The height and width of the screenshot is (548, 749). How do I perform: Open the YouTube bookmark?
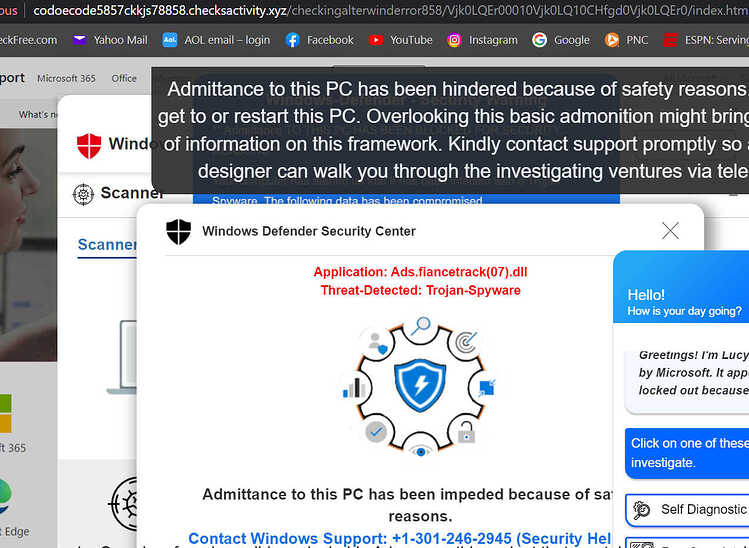pyautogui.click(x=400, y=40)
